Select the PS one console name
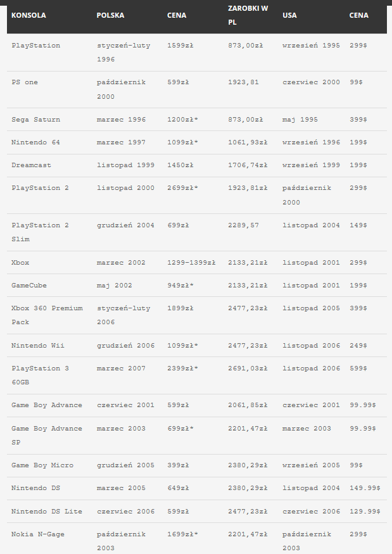392x554 pixels. [x=25, y=82]
